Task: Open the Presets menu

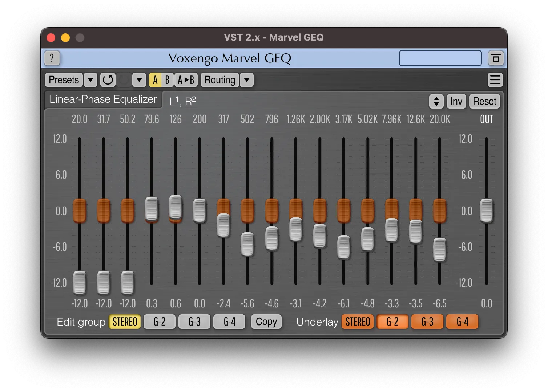Action: [64, 80]
